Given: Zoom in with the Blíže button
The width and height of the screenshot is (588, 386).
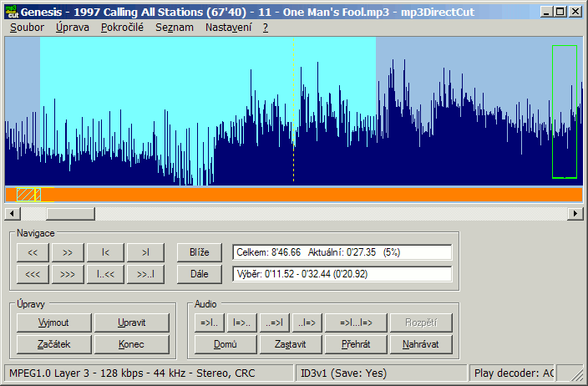Looking at the screenshot, I should [x=200, y=252].
